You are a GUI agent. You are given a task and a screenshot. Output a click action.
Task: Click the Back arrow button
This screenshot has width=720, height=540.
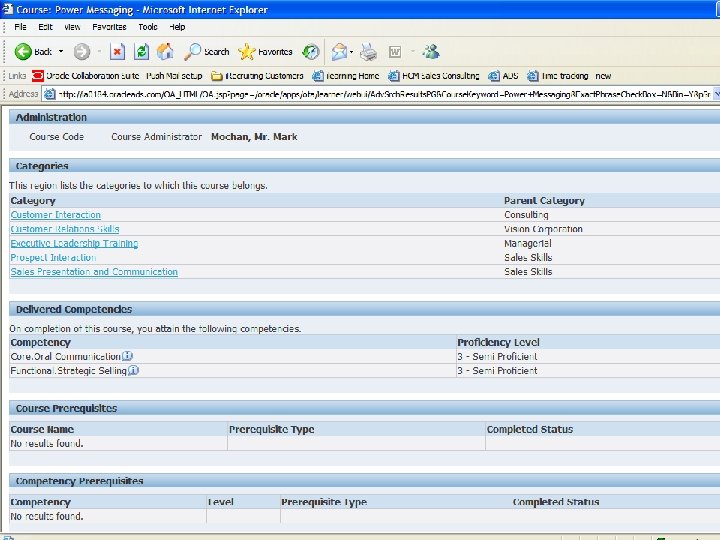33,52
